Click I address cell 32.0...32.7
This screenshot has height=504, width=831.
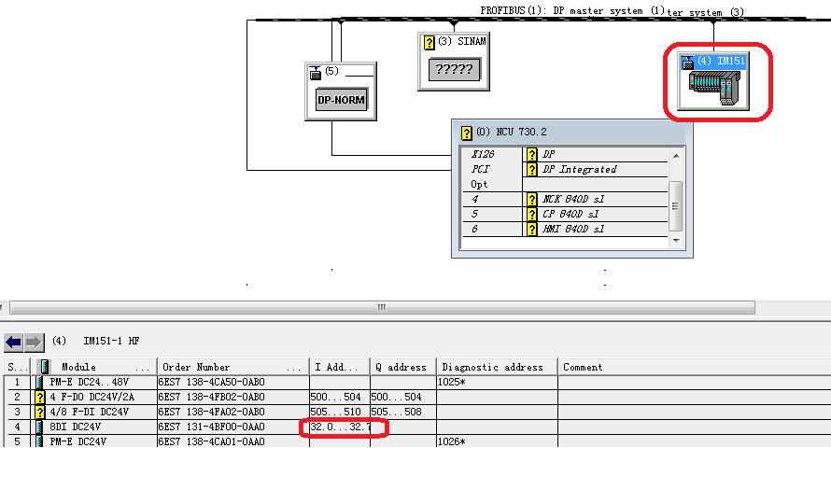pyautogui.click(x=340, y=427)
